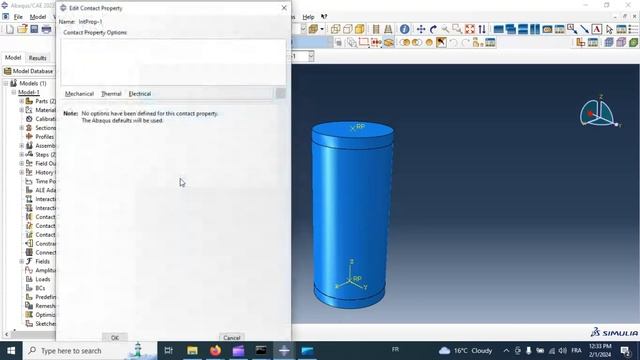
Task: Click the undo icon in the toolbar
Action: 453,42
